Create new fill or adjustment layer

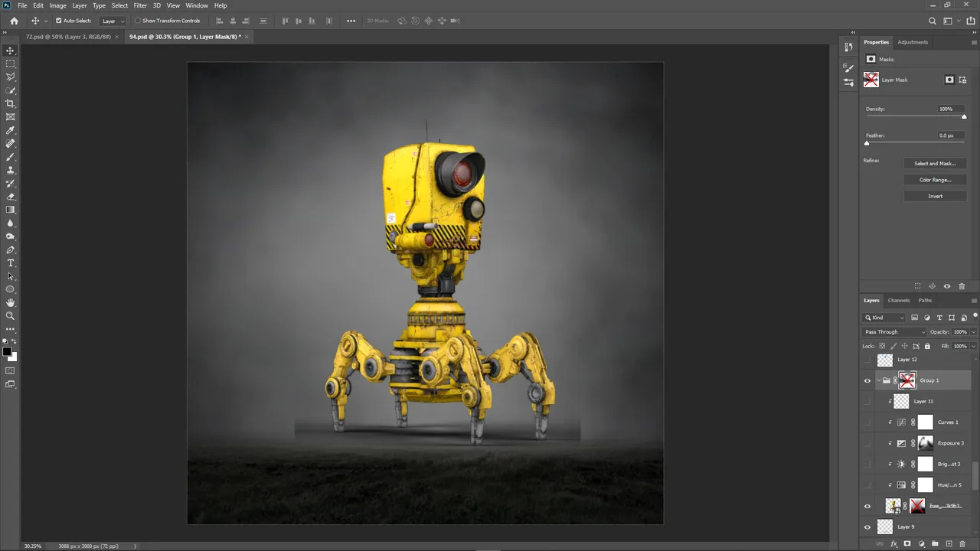(921, 544)
